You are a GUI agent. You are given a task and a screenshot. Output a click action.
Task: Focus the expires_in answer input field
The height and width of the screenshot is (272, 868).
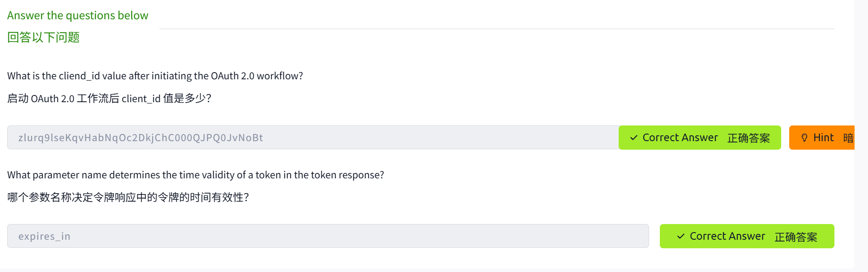[x=358, y=236]
